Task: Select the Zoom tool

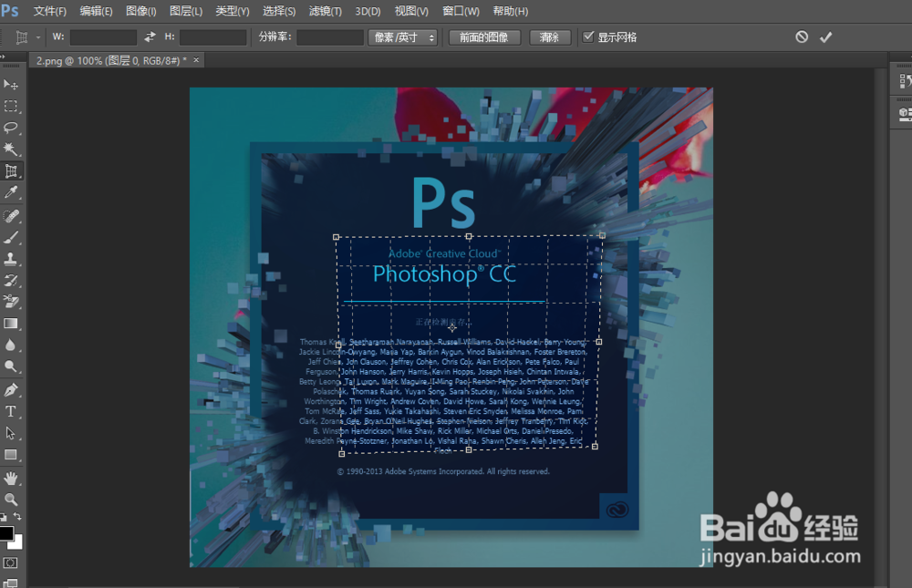Action: pyautogui.click(x=10, y=499)
